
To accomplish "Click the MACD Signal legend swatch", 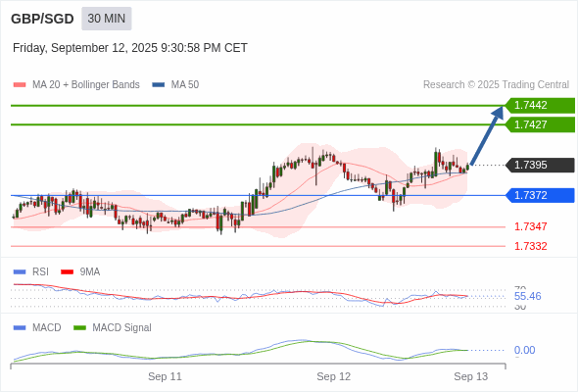I will coord(79,327).
